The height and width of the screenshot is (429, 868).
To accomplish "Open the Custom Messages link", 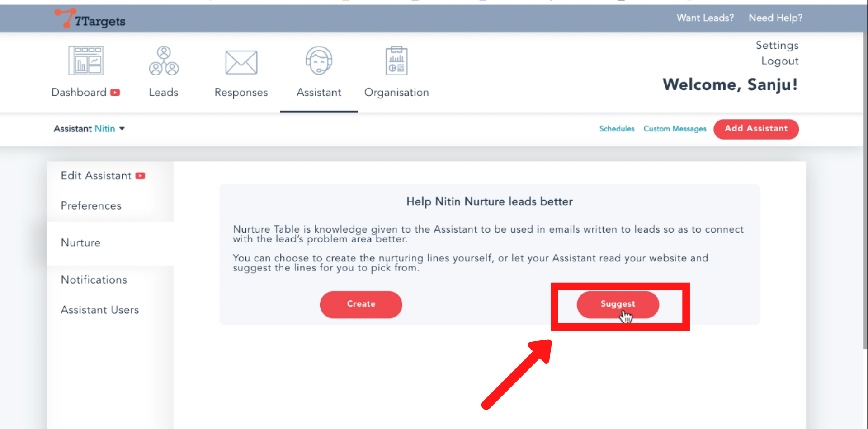I will pos(675,129).
